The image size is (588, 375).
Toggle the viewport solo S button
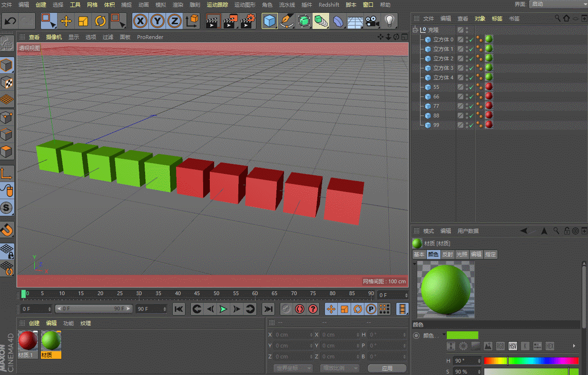[x=7, y=208]
